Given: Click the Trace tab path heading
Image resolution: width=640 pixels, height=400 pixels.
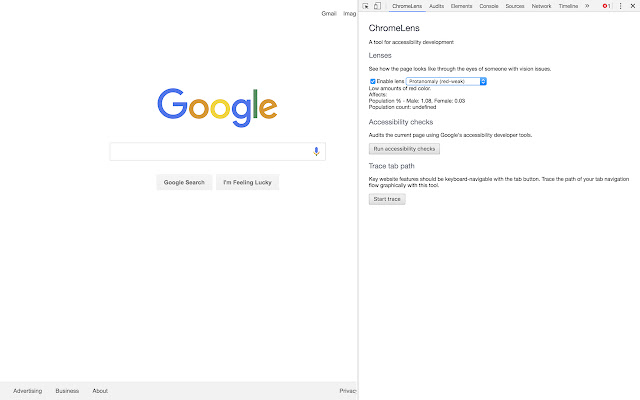Looking at the screenshot, I should point(391,166).
